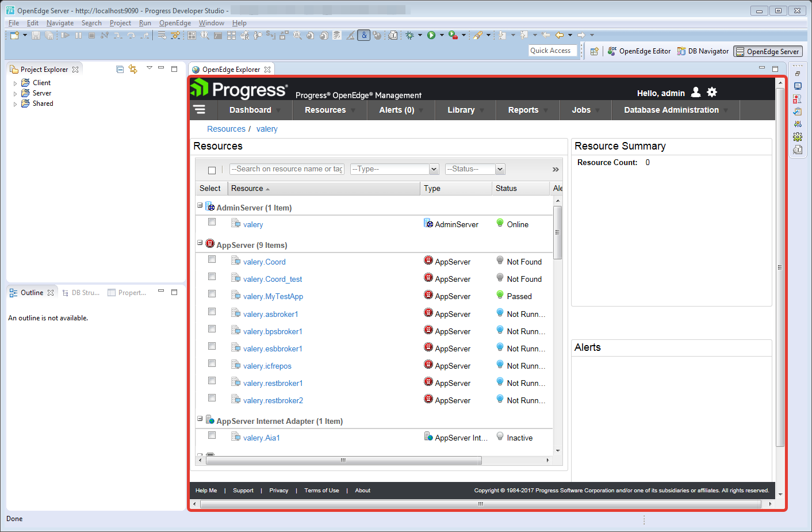
Task: Toggle Link with Editor in Project Explorer
Action: pyautogui.click(x=133, y=70)
